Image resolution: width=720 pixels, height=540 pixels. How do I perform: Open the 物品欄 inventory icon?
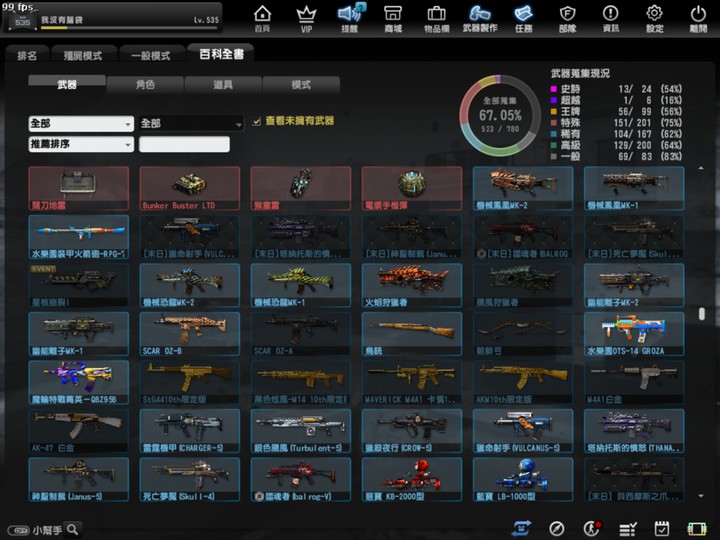tap(436, 17)
